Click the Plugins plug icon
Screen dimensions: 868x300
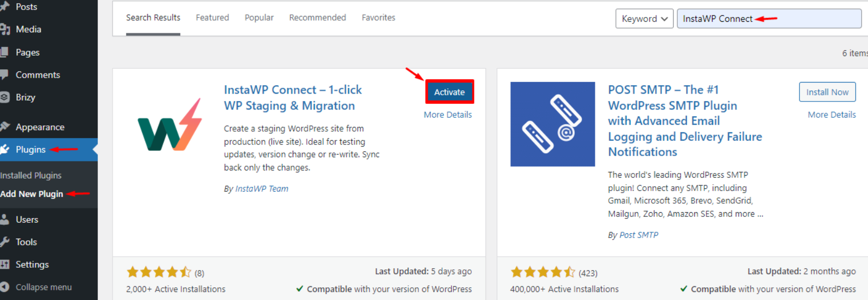(5, 149)
